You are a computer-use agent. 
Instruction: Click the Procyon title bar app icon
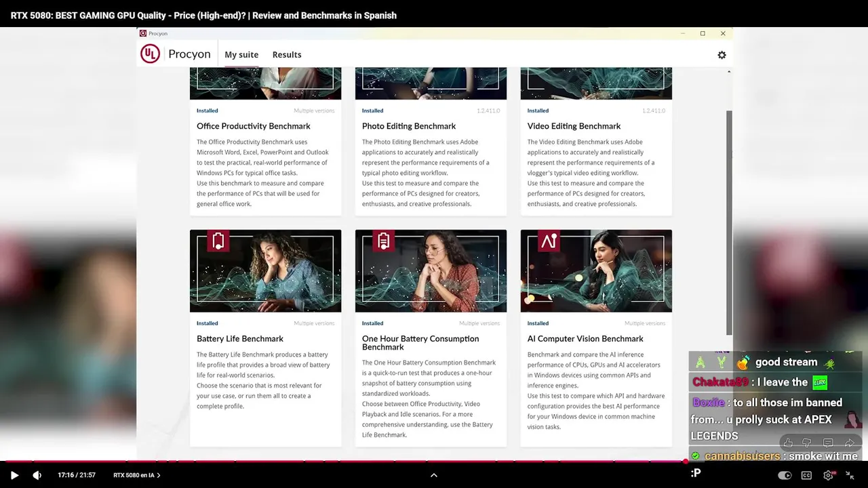coord(143,33)
